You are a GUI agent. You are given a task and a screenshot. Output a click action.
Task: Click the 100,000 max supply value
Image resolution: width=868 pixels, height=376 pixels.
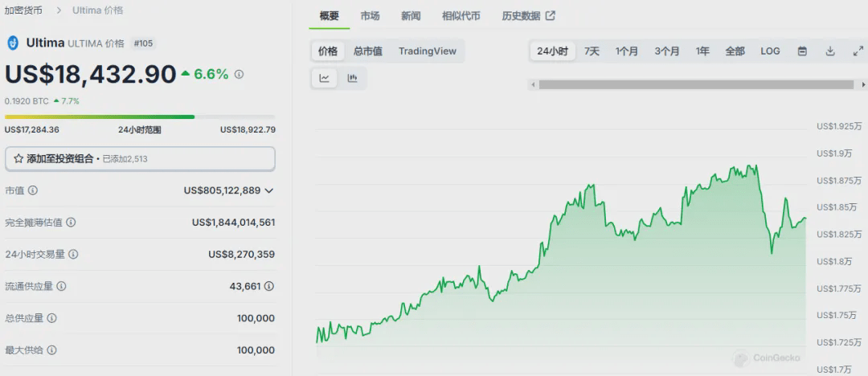[x=256, y=350]
